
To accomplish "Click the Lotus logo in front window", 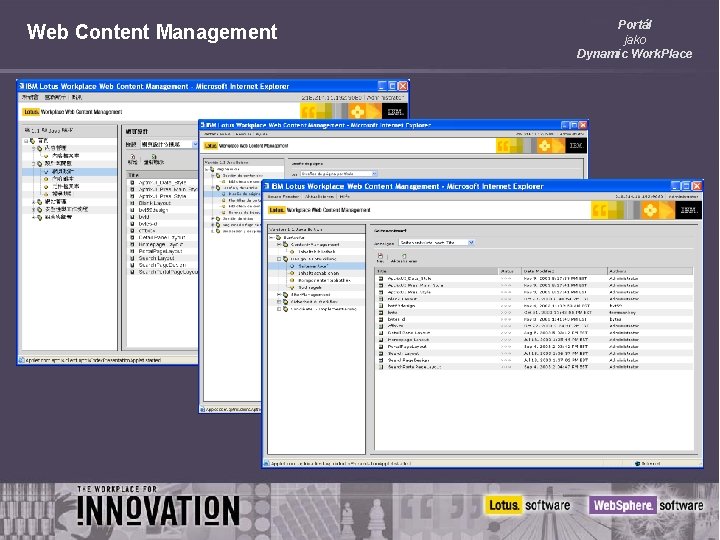I will [x=276, y=210].
